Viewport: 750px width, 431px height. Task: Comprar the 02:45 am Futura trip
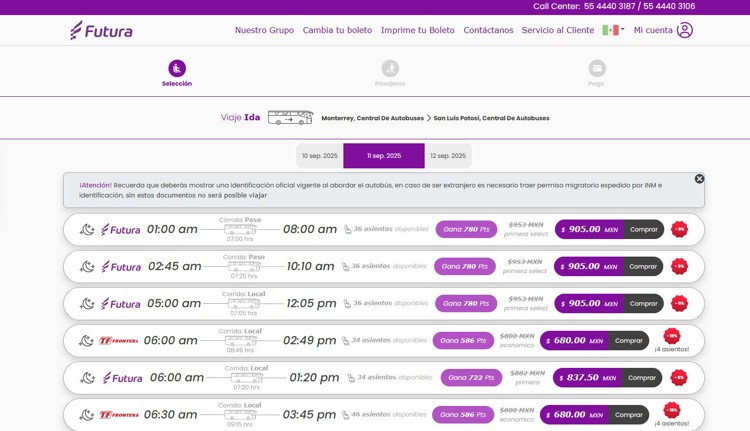(643, 266)
